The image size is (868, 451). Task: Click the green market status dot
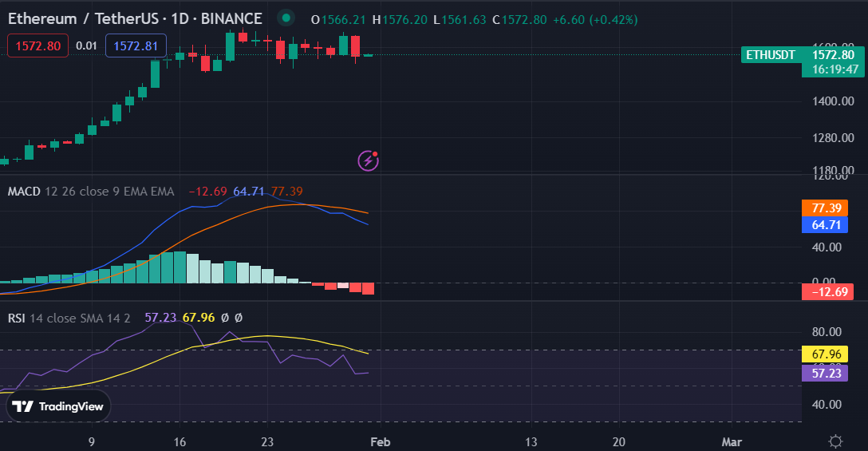point(286,18)
